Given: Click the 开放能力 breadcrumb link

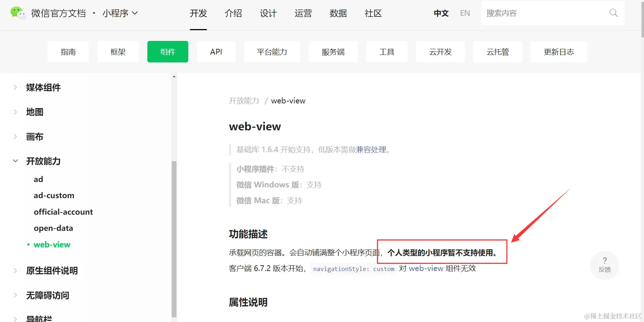Looking at the screenshot, I should pos(244,101).
